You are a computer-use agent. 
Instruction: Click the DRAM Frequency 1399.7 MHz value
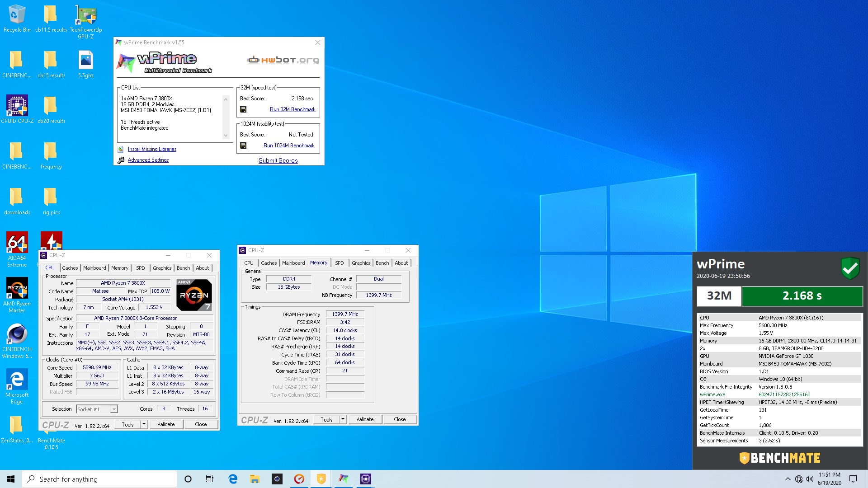click(x=345, y=314)
